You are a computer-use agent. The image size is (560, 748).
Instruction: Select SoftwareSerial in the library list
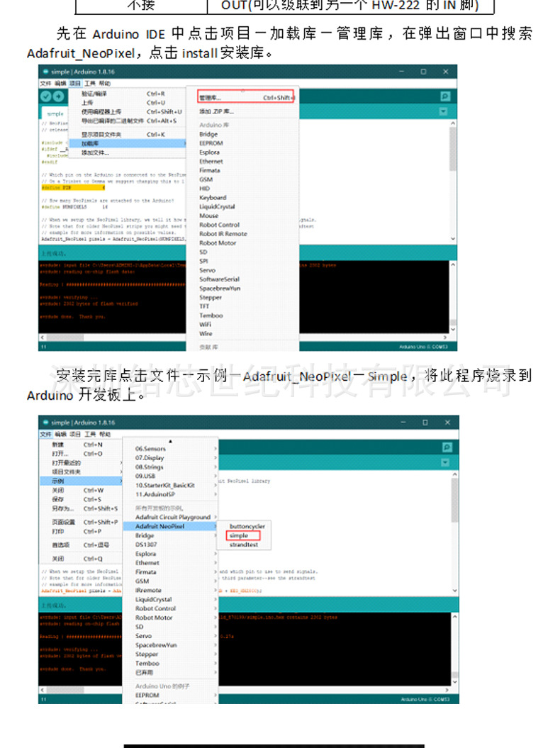(220, 279)
